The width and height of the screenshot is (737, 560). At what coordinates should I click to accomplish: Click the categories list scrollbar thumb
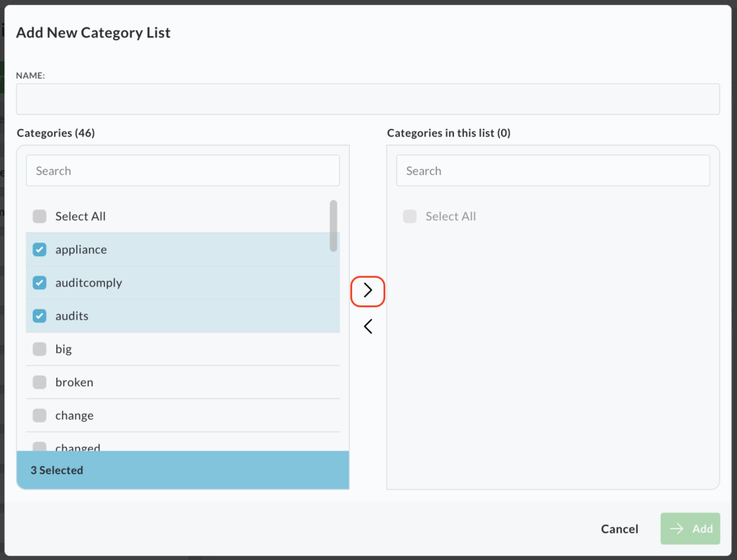point(333,226)
